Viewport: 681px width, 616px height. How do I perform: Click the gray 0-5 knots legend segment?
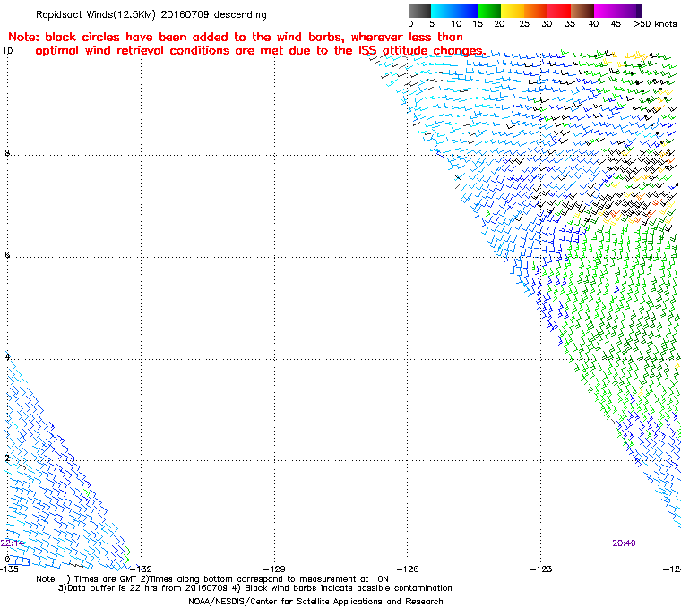pyautogui.click(x=419, y=11)
